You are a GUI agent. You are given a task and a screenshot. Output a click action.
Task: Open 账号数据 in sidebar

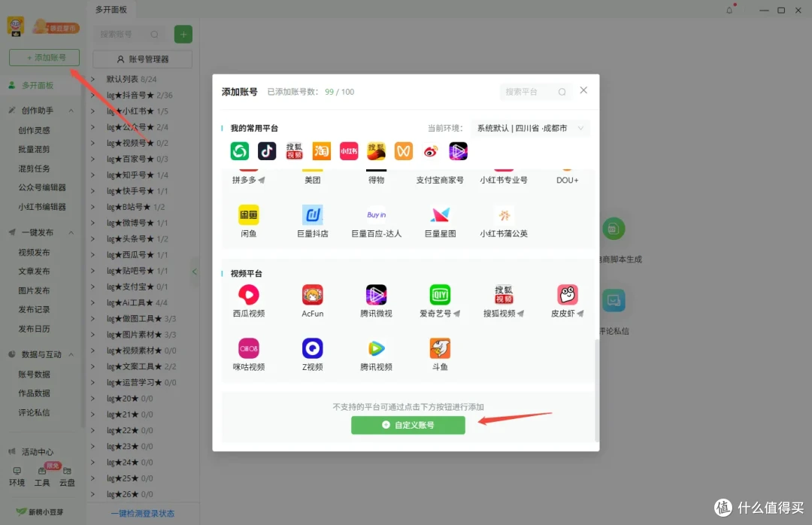click(34, 374)
